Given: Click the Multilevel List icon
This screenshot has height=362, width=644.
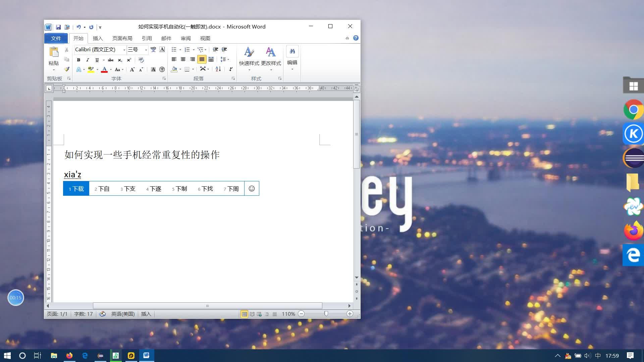Looking at the screenshot, I should pyautogui.click(x=201, y=50).
